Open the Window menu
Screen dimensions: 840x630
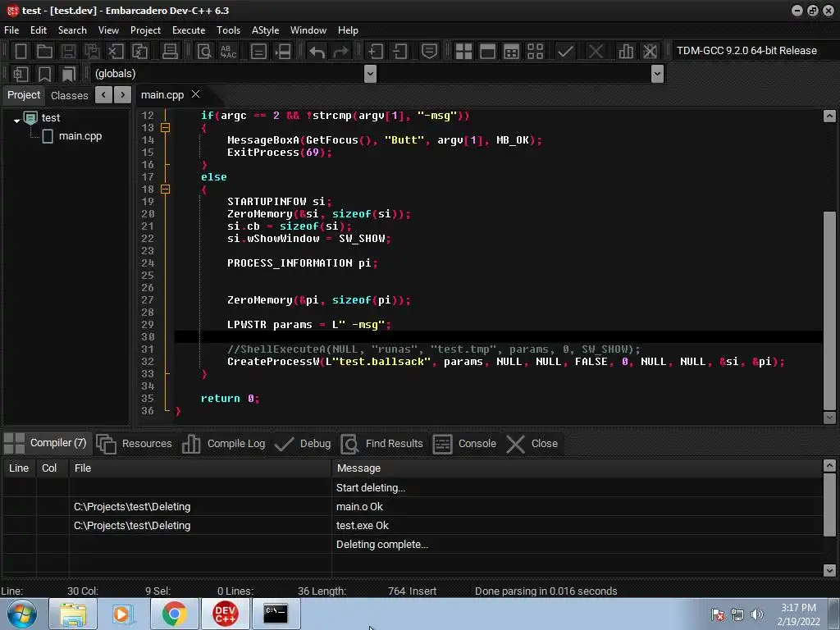pyautogui.click(x=308, y=30)
